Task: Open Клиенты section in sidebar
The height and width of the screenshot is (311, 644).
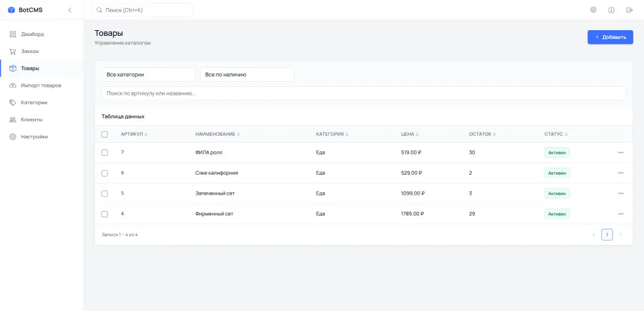Action: click(31, 119)
